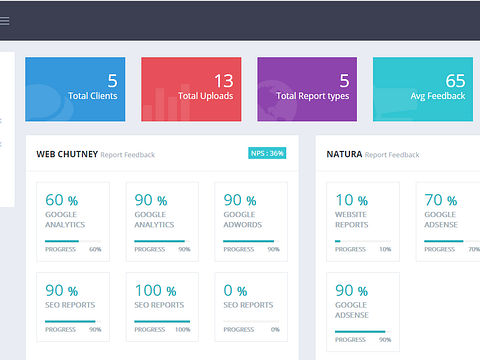Open the Total Report types purple card
Image resolution: width=480 pixels, height=360 pixels.
click(x=307, y=89)
